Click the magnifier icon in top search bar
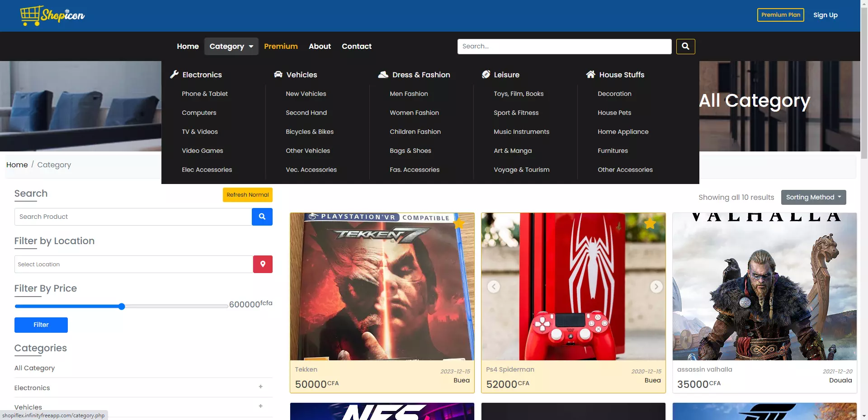Screen dimensions: 868x420 685,46
